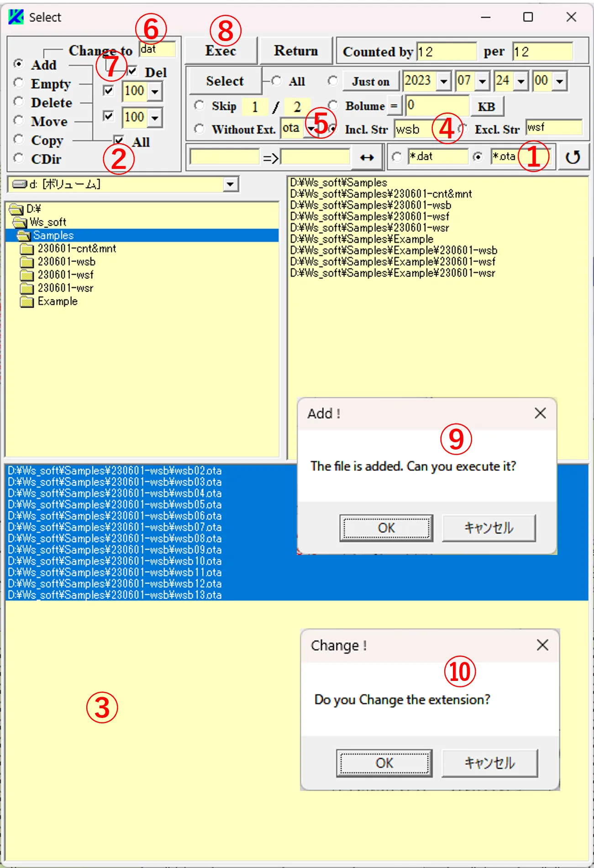Screen dimensions: 594x868
Task: Click the checkbox beside the lower 100 dropdown
Action: click(109, 116)
